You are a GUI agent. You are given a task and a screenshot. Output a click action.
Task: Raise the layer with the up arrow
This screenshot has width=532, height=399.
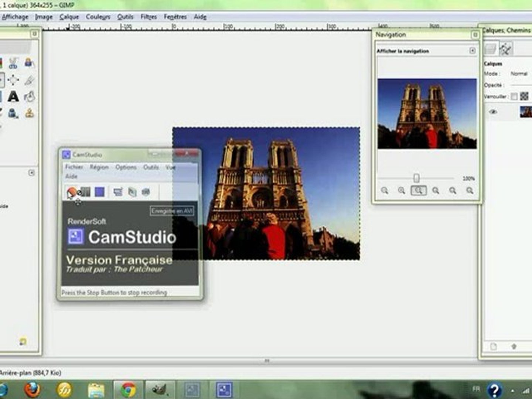pos(514,347)
